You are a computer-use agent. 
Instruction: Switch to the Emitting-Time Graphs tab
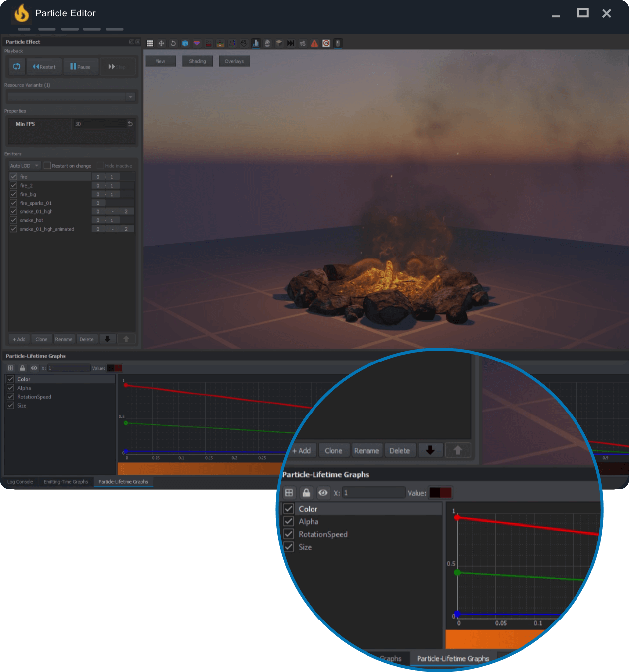(x=66, y=481)
